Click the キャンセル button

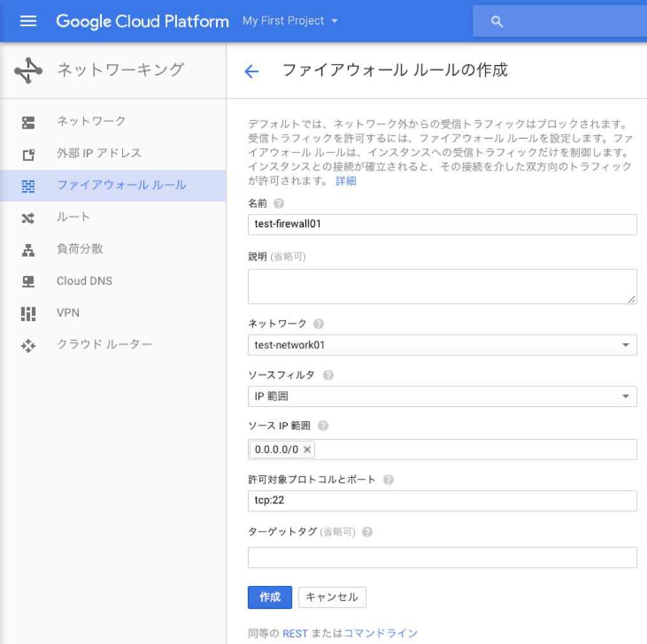point(332,597)
